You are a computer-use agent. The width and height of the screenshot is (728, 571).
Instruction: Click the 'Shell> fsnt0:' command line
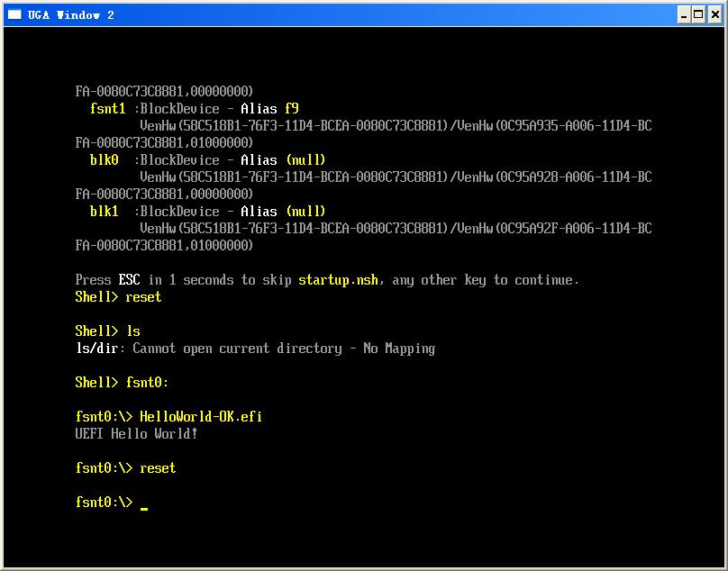(x=122, y=383)
